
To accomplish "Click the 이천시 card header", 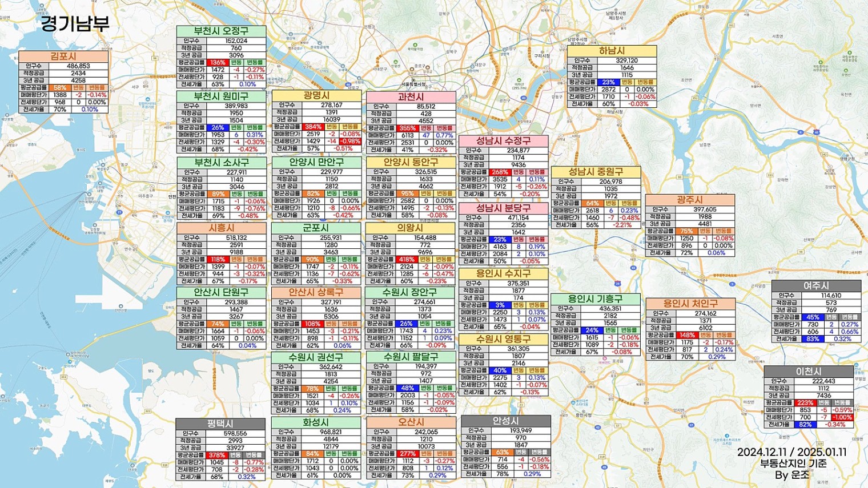I will tap(809, 372).
